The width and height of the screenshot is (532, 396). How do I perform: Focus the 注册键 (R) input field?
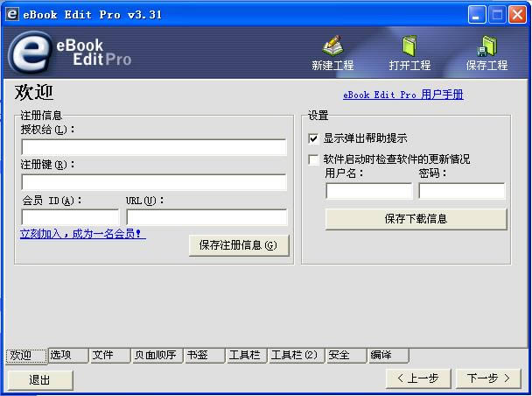click(x=154, y=182)
